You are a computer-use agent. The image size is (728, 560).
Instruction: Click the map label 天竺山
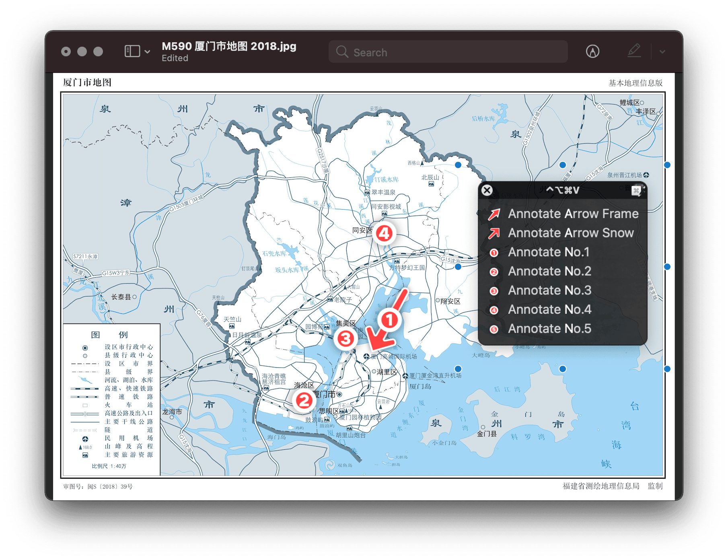tap(232, 319)
